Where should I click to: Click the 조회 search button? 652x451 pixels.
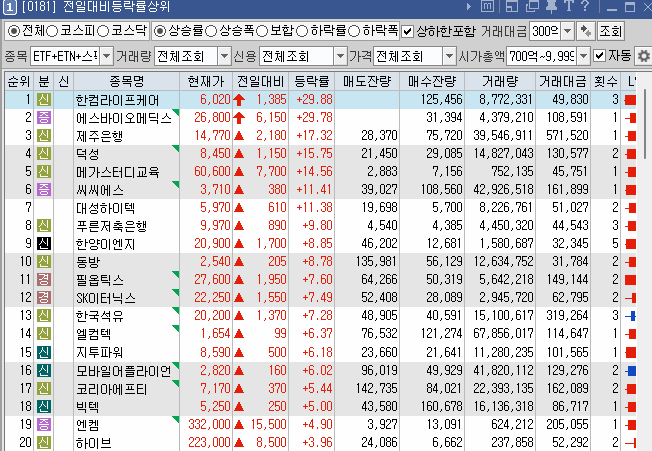coord(610,31)
